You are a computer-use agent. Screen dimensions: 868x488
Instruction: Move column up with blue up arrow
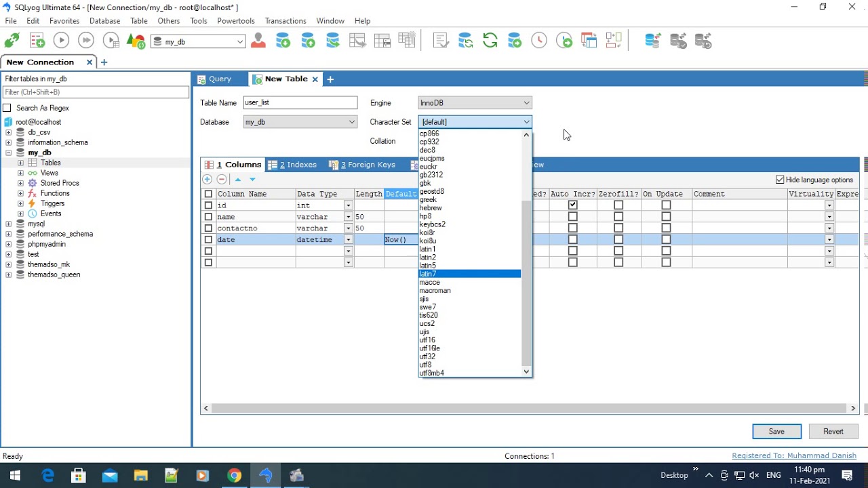pos(238,180)
